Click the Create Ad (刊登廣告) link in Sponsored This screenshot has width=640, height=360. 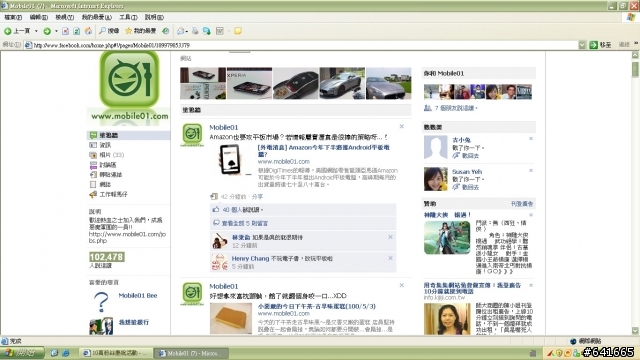pyautogui.click(x=522, y=204)
